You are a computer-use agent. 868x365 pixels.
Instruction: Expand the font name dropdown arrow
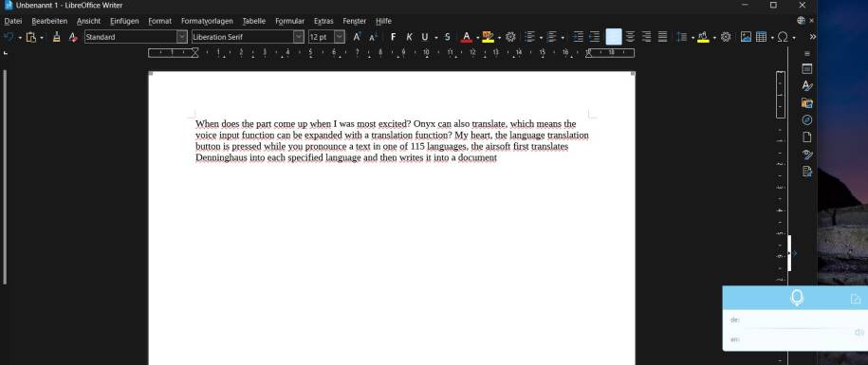299,37
